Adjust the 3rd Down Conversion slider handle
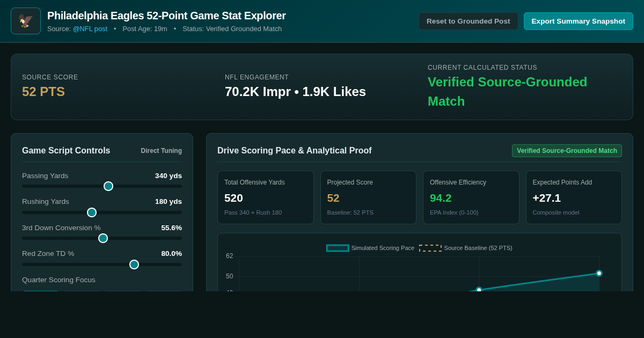644x338 pixels. tap(103, 238)
